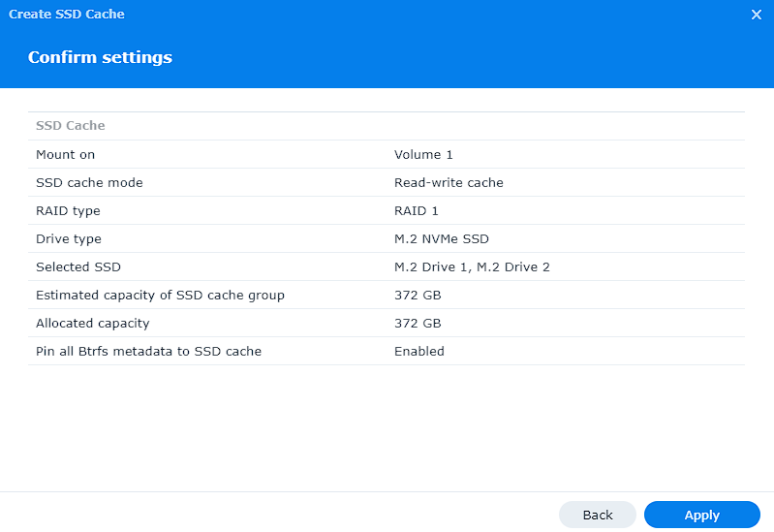Go back with the Back button
Viewport: 774px width, 532px height.
click(x=598, y=515)
